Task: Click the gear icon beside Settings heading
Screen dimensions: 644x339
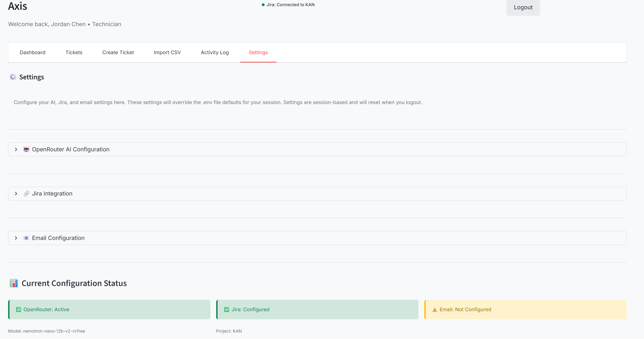Action: click(13, 77)
